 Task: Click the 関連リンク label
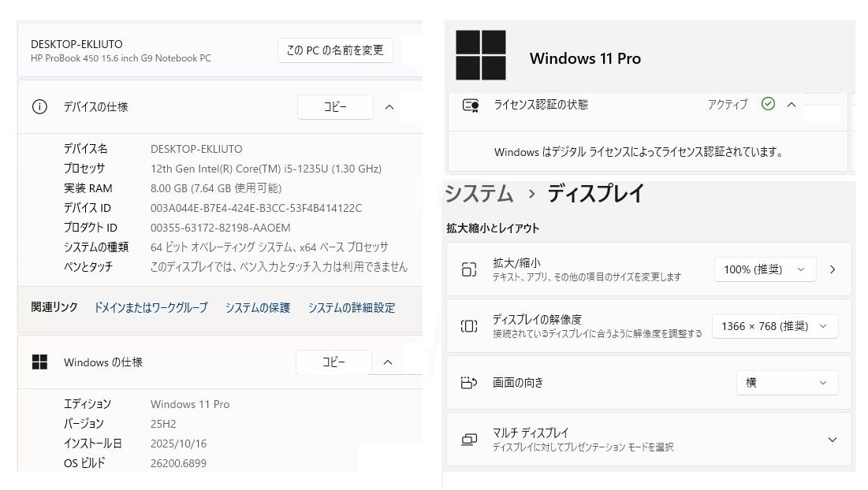click(54, 307)
